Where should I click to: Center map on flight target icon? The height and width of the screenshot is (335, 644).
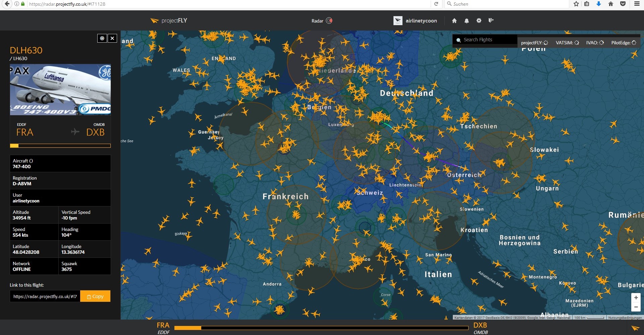tap(102, 38)
